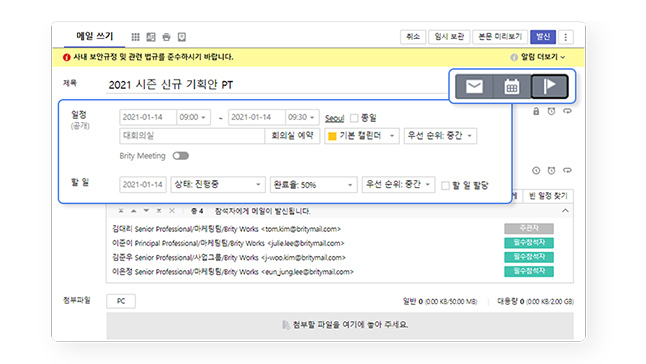
Task: Select the 메일 쓰기 tab
Action: (x=94, y=36)
